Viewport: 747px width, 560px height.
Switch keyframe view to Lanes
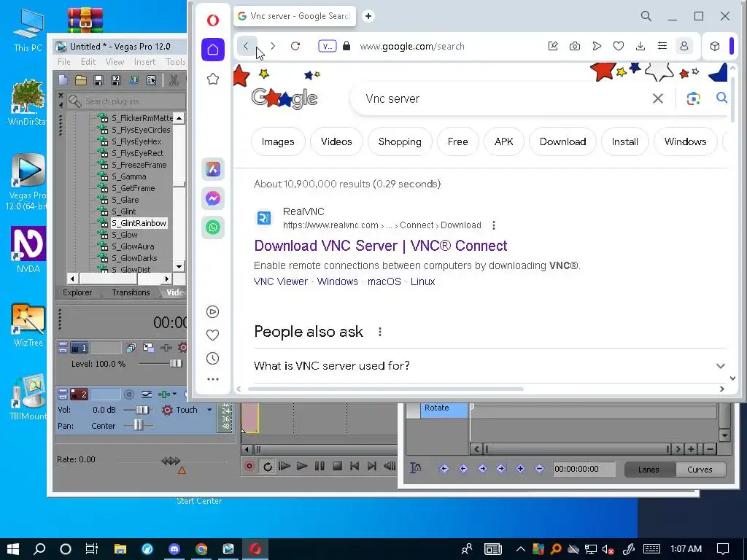[650, 470]
